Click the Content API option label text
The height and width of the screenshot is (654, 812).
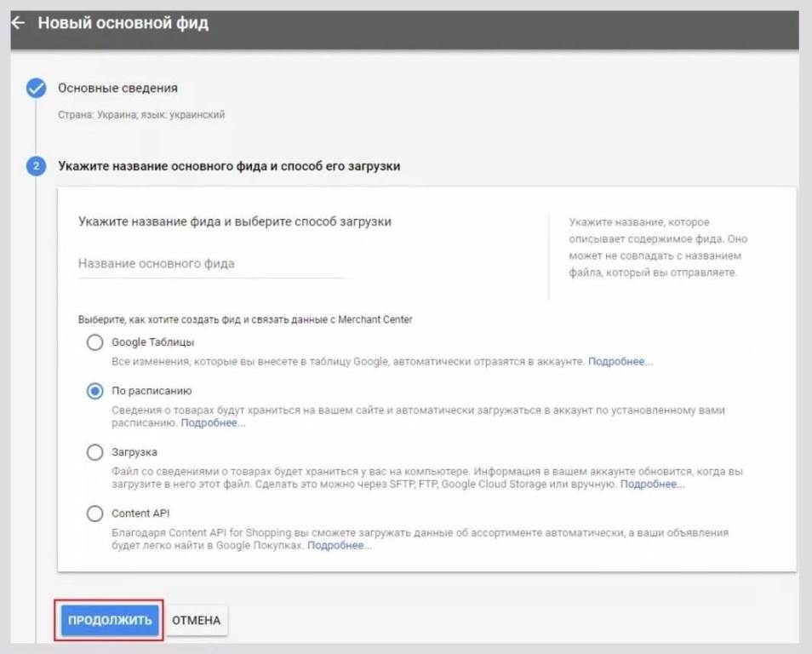[140, 513]
